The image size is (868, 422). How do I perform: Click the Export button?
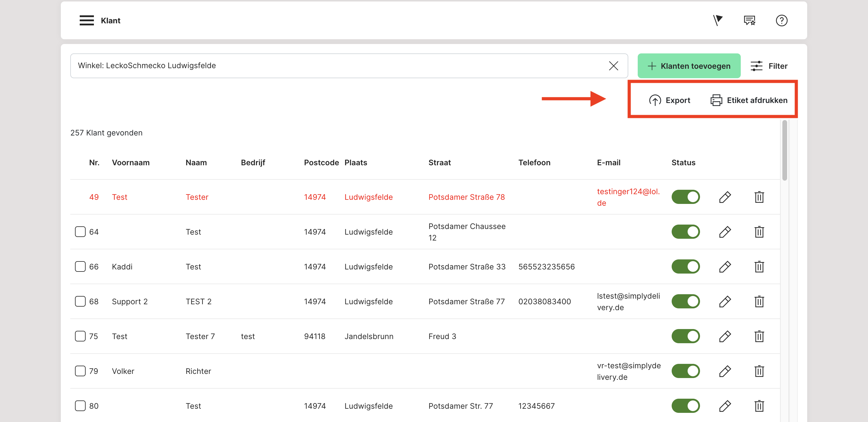coord(670,100)
